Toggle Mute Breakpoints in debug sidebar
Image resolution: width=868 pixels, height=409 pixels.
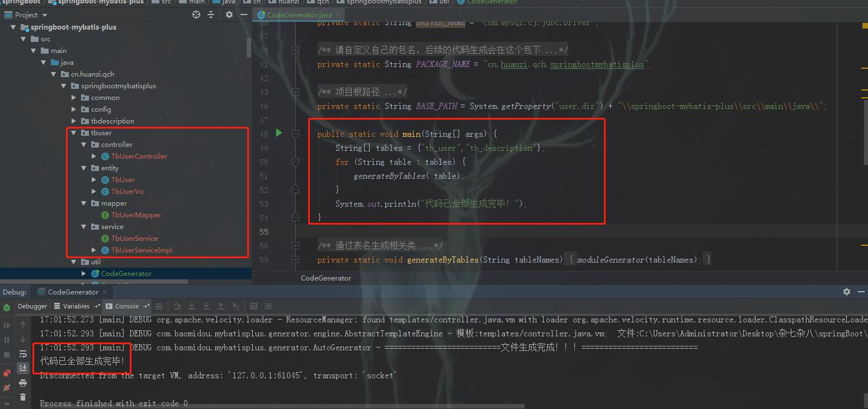point(6,386)
